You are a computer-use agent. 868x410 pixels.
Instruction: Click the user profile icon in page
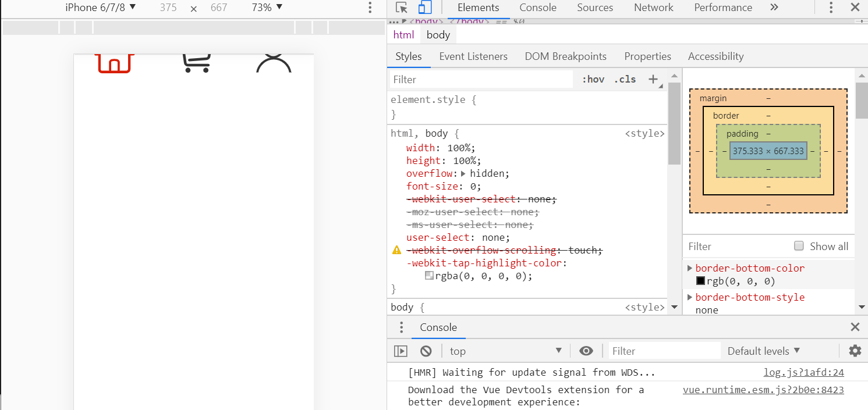tap(274, 63)
